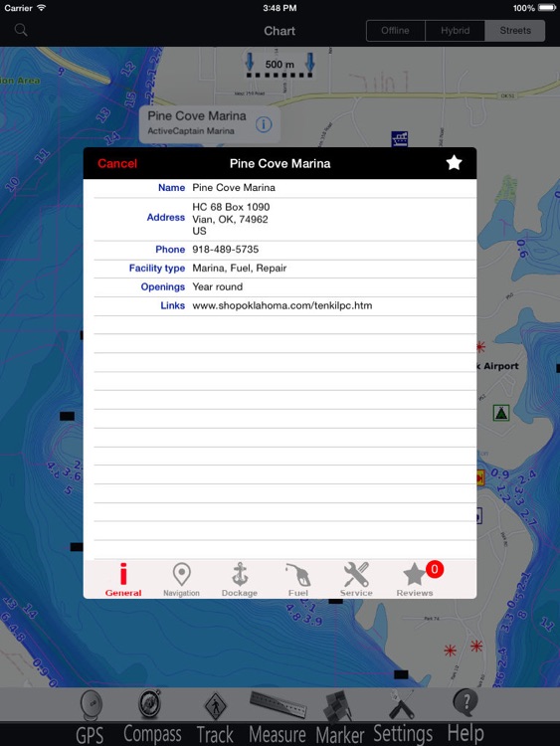Screen dimensions: 560x746
Task: Tap the red notification badge on Reviews
Action: pos(435,569)
